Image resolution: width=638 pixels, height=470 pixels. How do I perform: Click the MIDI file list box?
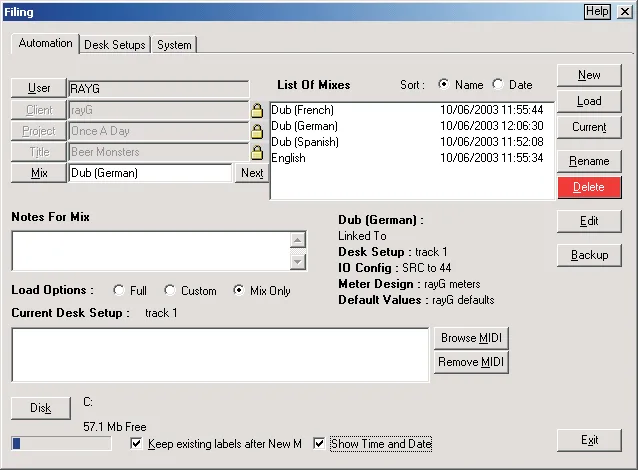coord(221,355)
